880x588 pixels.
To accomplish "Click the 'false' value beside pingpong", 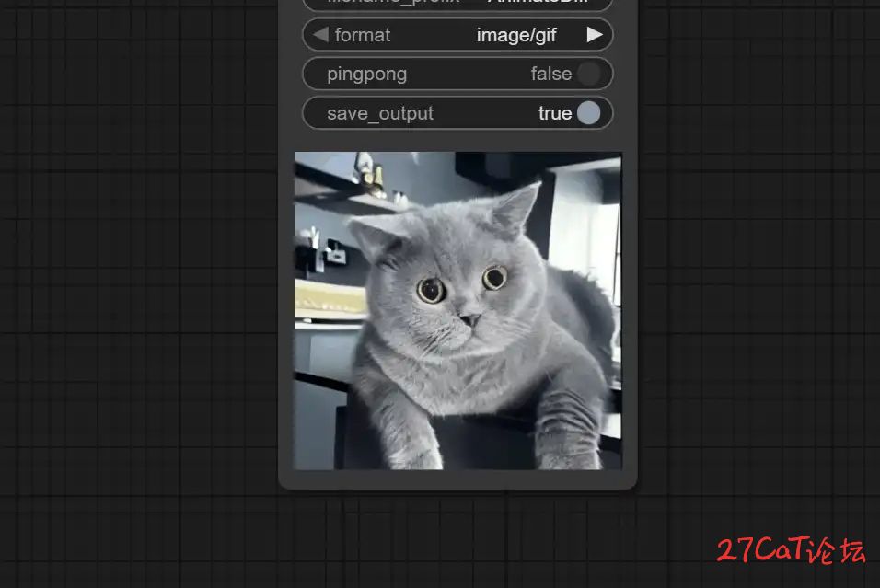I will 550,74.
